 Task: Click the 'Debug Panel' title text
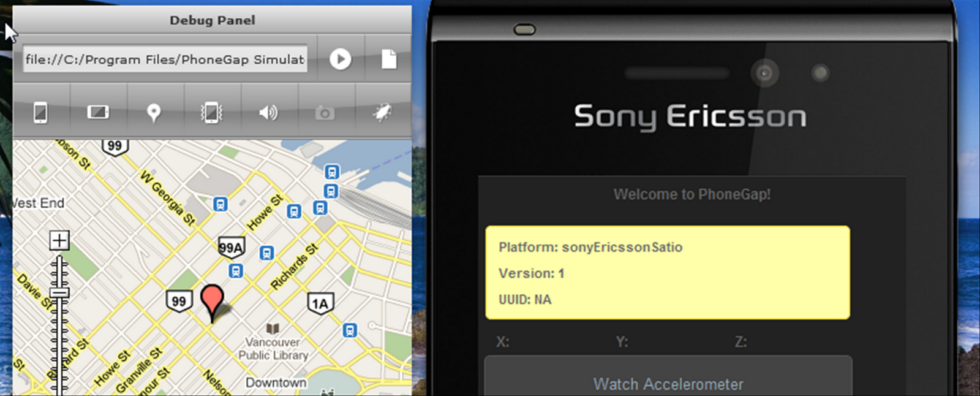(x=212, y=20)
